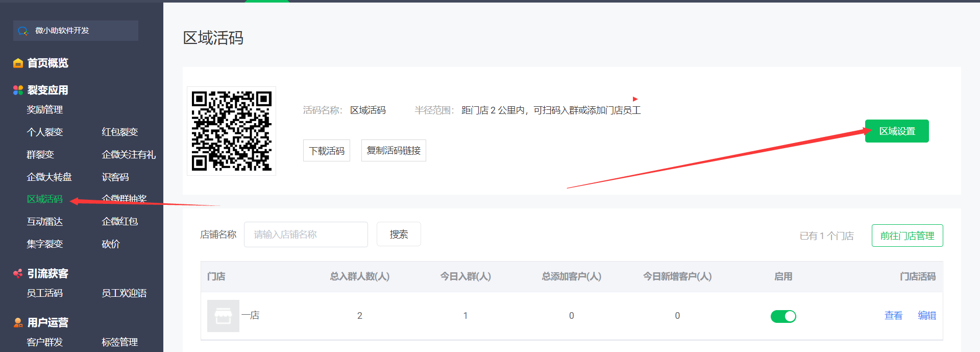Click the 今日入群(人) column header

[x=465, y=276]
